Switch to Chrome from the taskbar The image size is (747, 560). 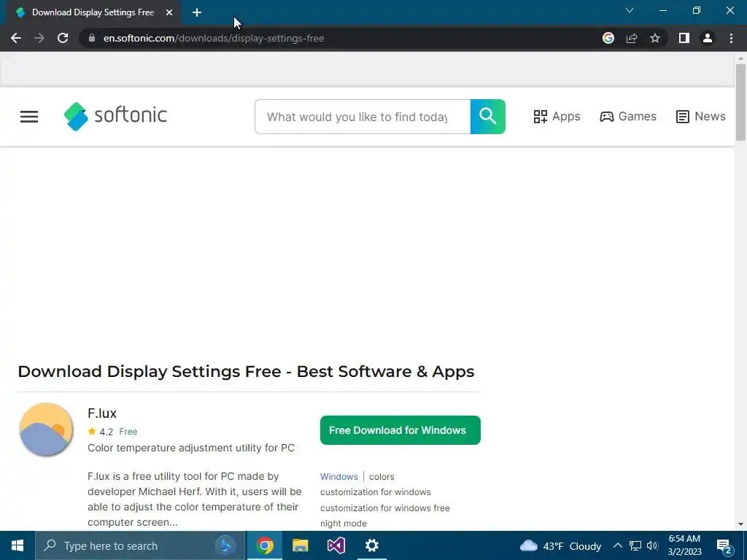coord(265,545)
